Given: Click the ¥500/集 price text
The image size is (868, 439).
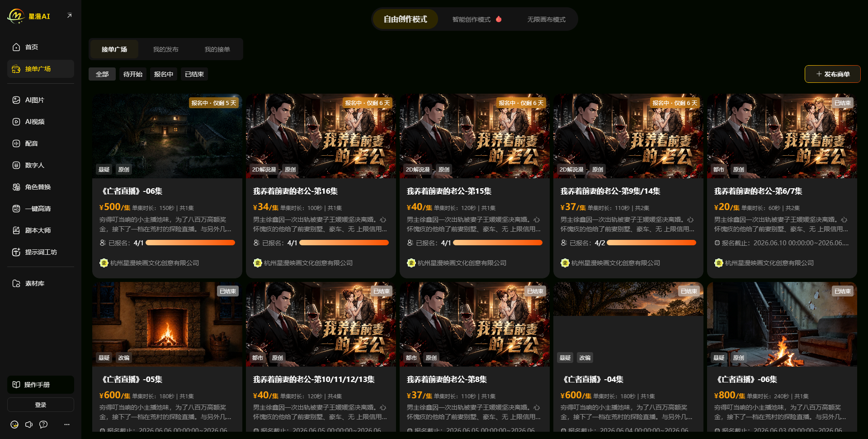Looking at the screenshot, I should [x=115, y=207].
